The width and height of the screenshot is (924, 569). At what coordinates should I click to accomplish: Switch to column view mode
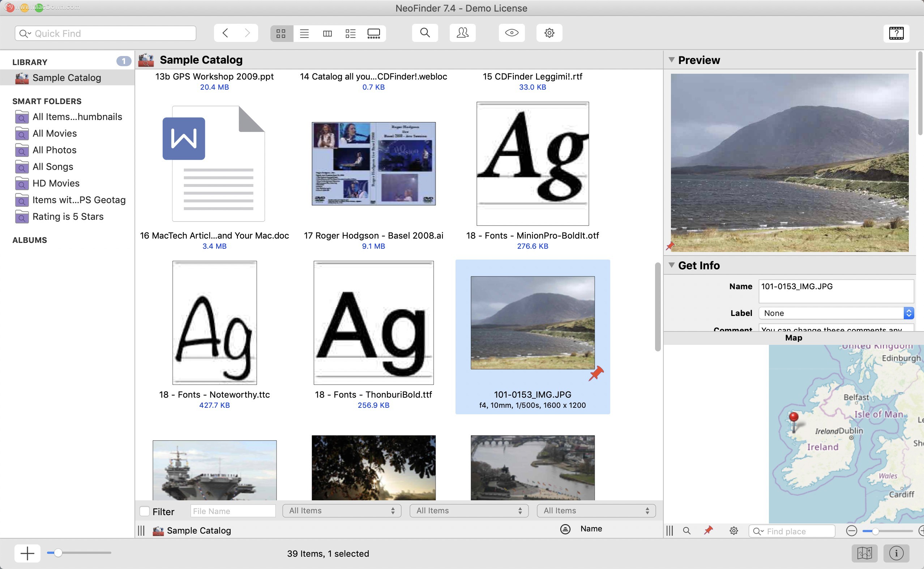click(x=327, y=34)
